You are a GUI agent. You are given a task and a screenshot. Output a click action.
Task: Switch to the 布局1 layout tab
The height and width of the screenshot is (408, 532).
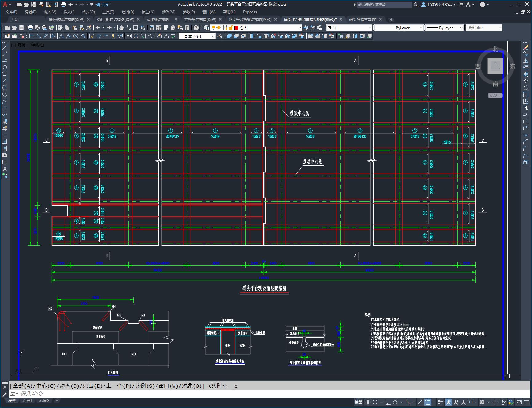tap(27, 401)
